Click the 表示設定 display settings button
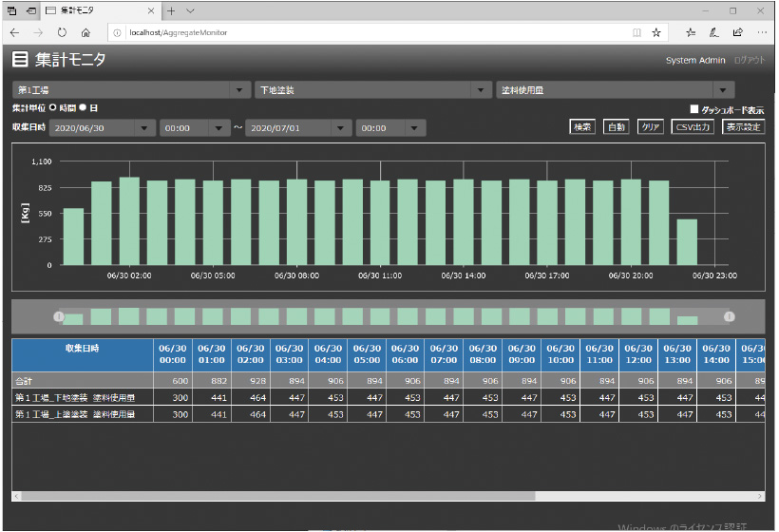779x532 pixels. point(743,127)
